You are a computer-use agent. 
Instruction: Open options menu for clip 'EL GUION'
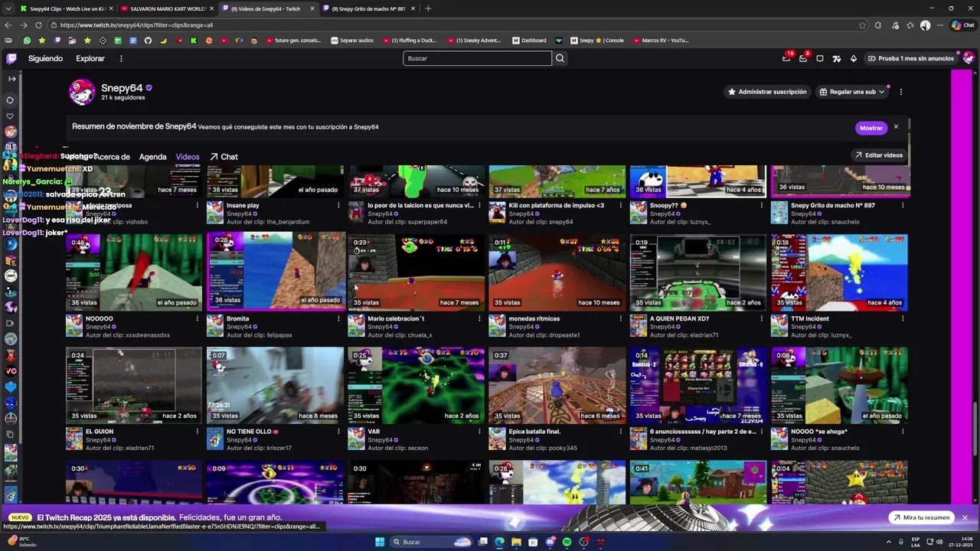pyautogui.click(x=198, y=432)
